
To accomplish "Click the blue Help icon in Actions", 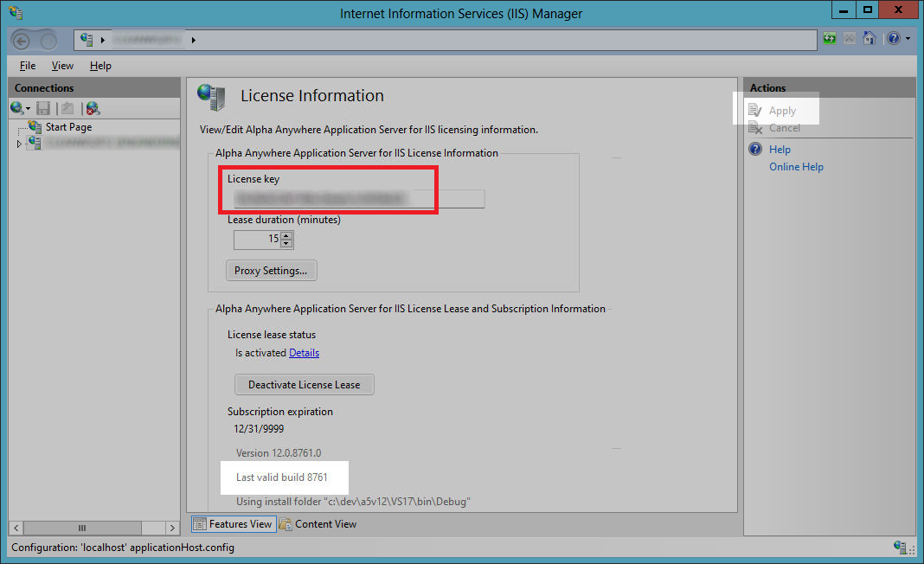I will pos(755,149).
